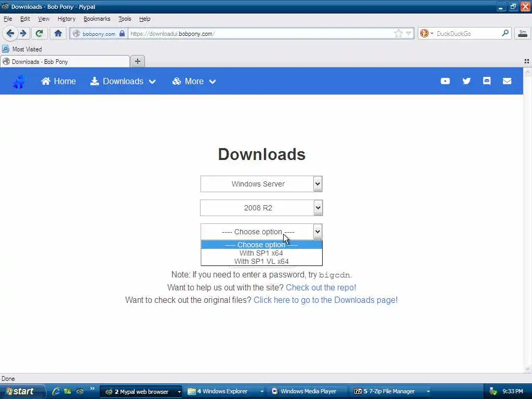Screen dimensions: 532x399
Task: Click the Bob Pony site logo
Action: click(x=19, y=82)
